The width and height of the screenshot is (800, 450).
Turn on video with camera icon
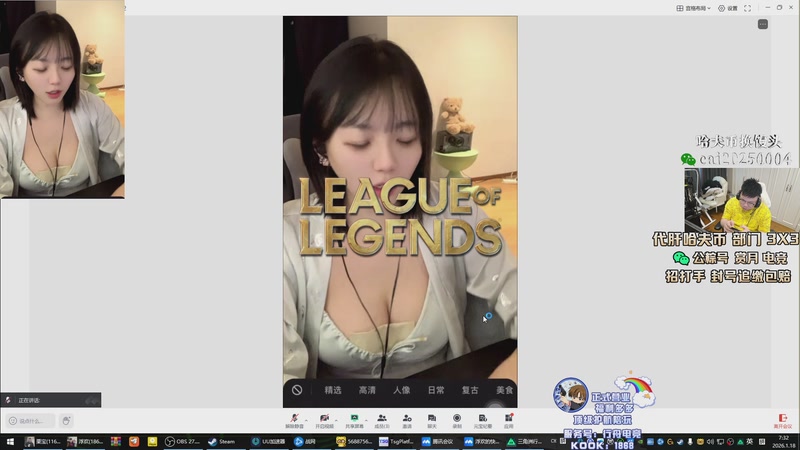pyautogui.click(x=324, y=421)
